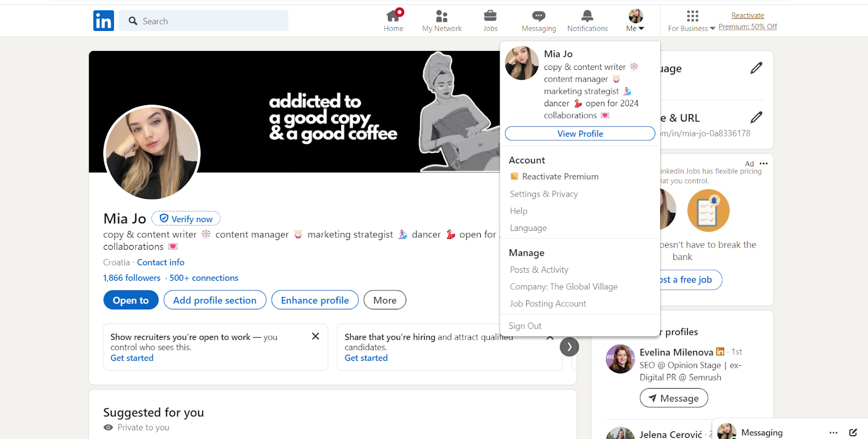Click inside the Search field

[203, 21]
